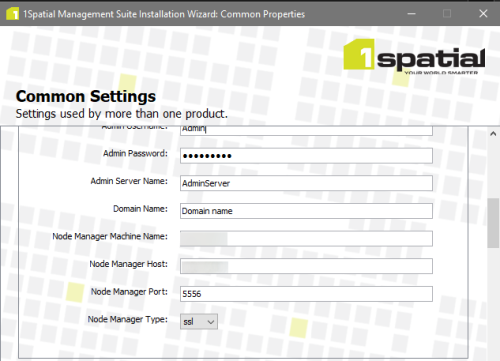Click the scrollbar up arrow
The image size is (500, 361).
pyautogui.click(x=493, y=134)
